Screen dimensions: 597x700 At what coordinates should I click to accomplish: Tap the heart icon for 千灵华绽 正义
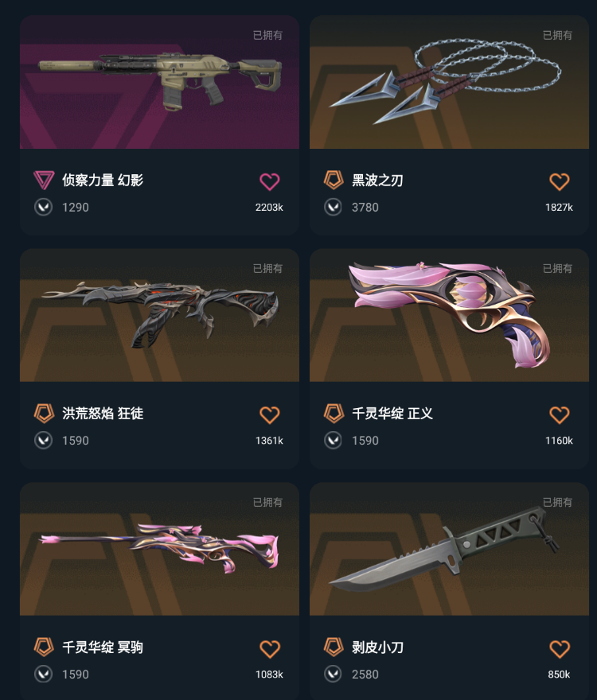tap(559, 414)
